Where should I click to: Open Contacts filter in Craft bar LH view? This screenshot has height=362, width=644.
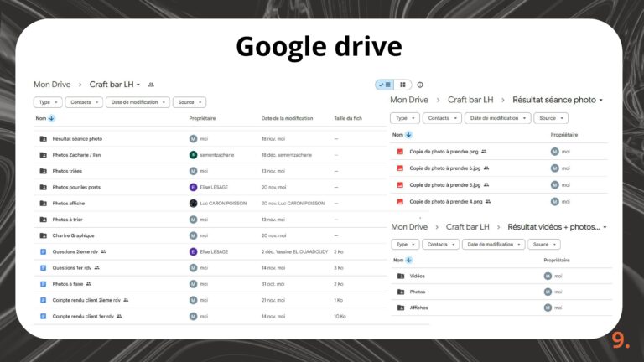[x=85, y=102]
